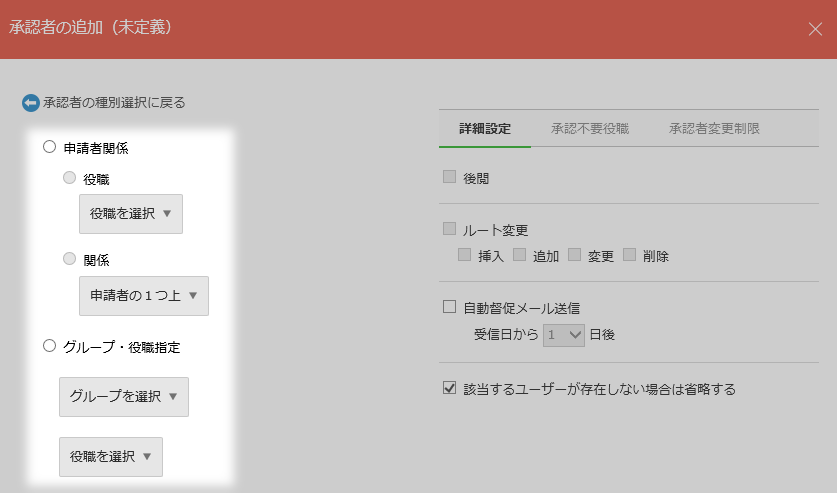This screenshot has height=493, width=837.
Task: Check the 変更 checkbox
Action: (574, 255)
